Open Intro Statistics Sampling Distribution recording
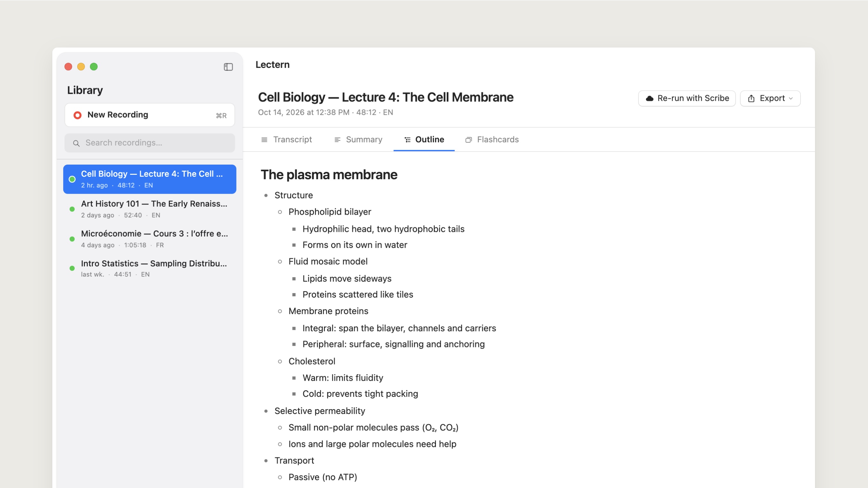868x488 pixels. coord(150,269)
